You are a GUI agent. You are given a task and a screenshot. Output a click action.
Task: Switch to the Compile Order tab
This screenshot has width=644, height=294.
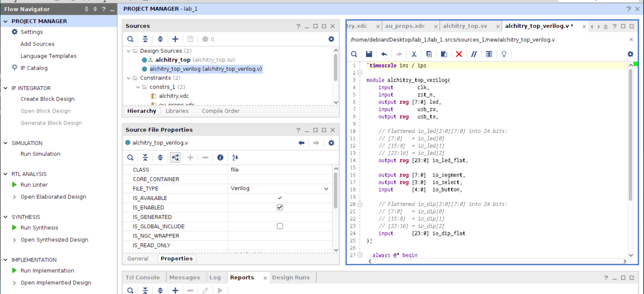click(x=221, y=111)
